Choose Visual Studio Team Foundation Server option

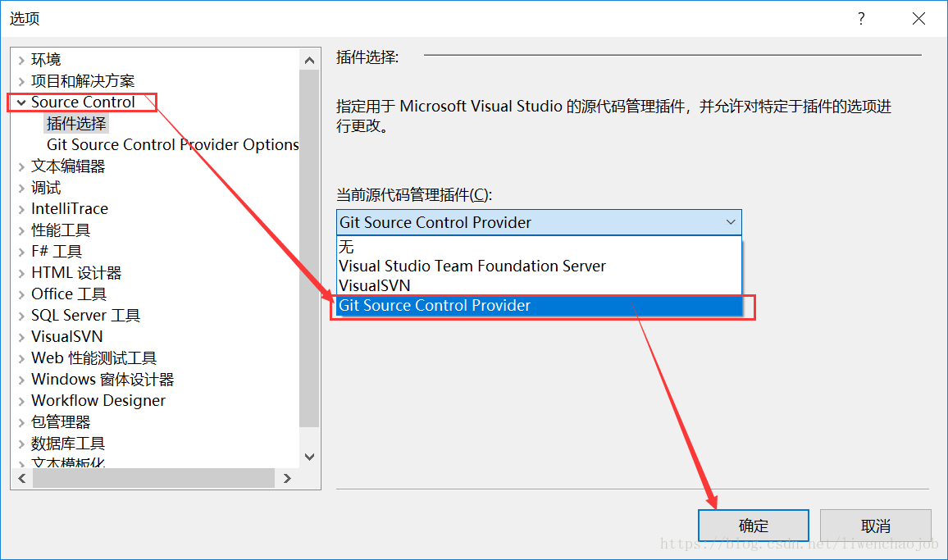pyautogui.click(x=539, y=266)
